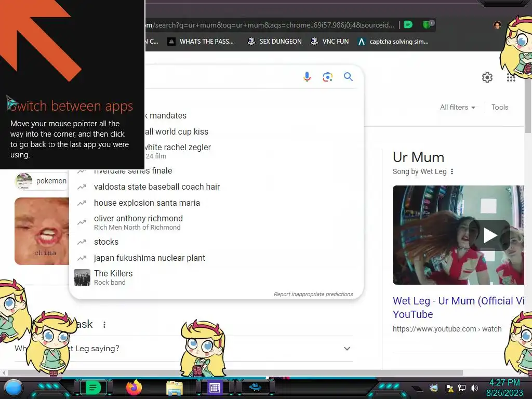Click the volume speaker tray icon
Viewport: 532px width, 399px height.
474,388
